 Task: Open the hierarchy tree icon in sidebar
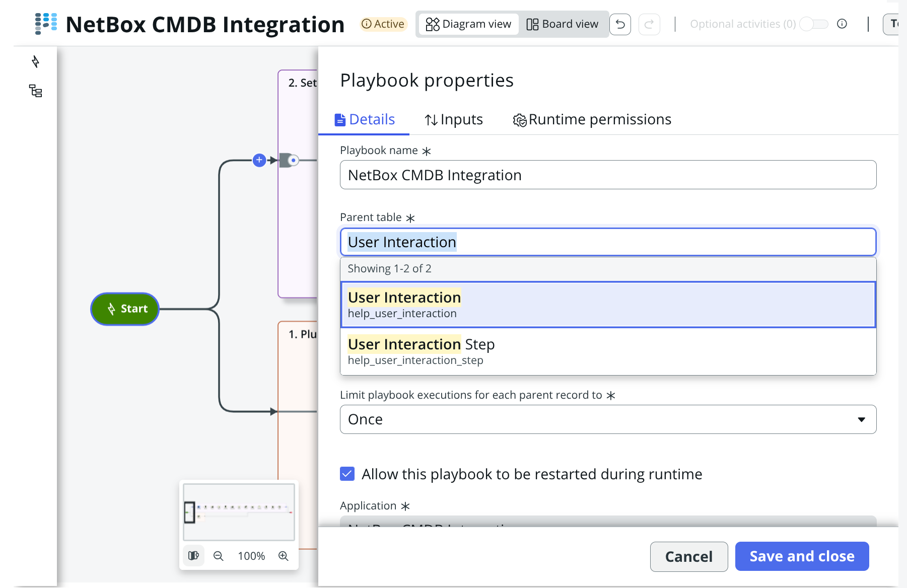point(35,91)
